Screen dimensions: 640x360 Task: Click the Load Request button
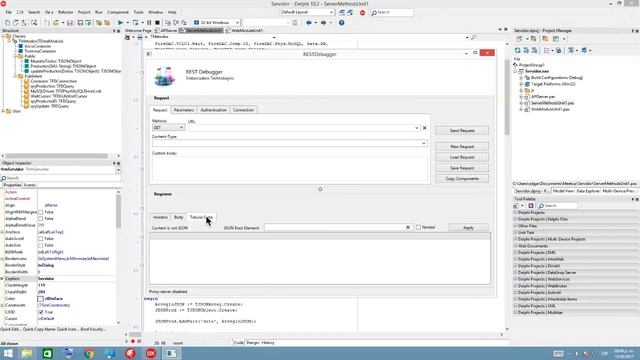point(462,157)
